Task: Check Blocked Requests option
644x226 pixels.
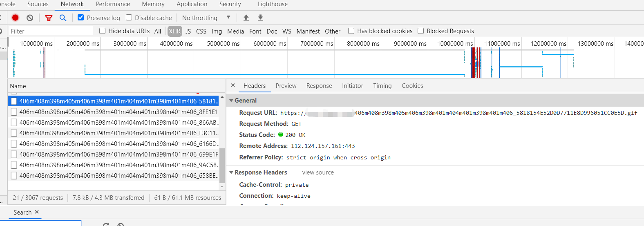Action: coord(421,31)
